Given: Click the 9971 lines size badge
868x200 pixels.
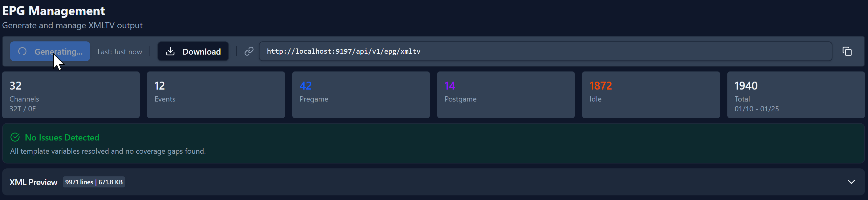Looking at the screenshot, I should [94, 182].
